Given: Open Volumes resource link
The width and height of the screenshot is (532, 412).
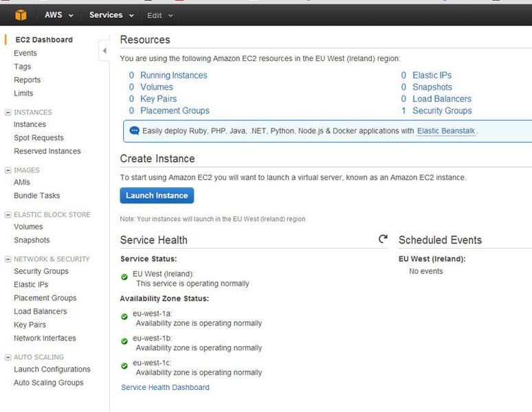Looking at the screenshot, I should pos(157,87).
